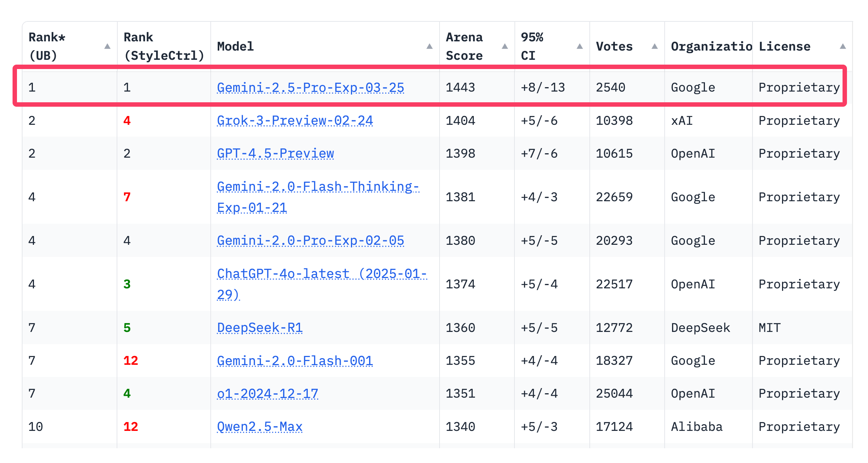The height and width of the screenshot is (463, 868).
Task: Open the o1-2024-12-17 model link
Action: (268, 394)
